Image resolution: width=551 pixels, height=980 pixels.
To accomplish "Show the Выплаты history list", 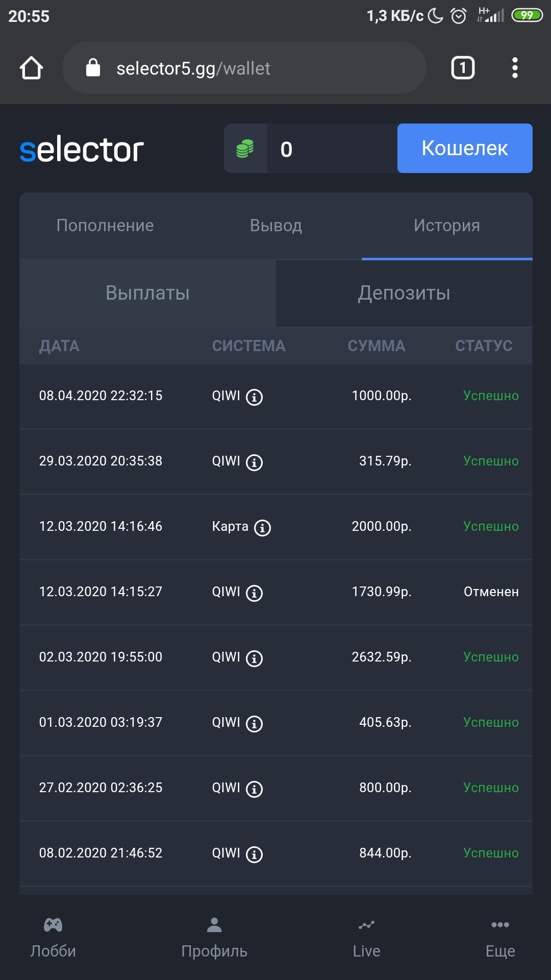I will point(147,293).
